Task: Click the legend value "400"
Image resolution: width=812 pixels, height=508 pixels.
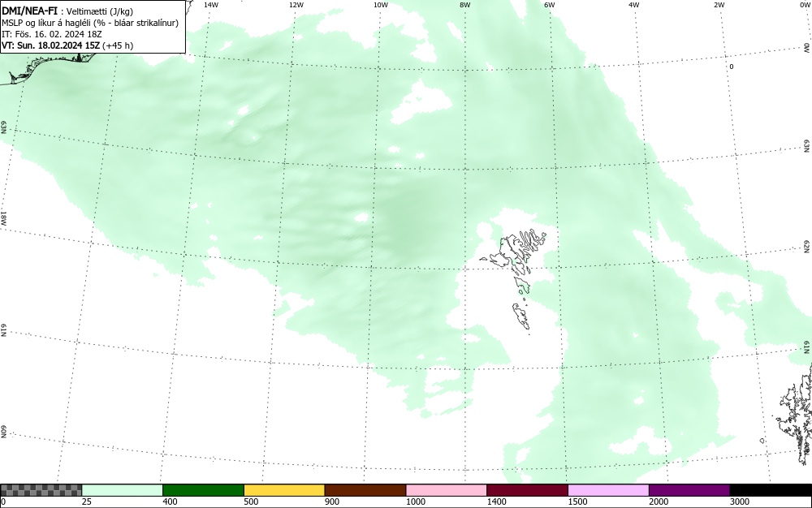Action: point(170,502)
